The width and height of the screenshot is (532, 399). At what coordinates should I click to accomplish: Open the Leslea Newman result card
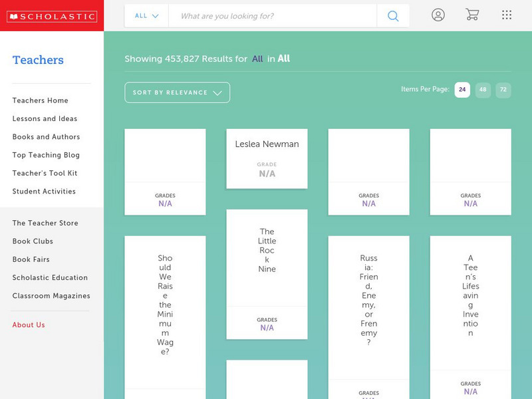tap(267, 158)
